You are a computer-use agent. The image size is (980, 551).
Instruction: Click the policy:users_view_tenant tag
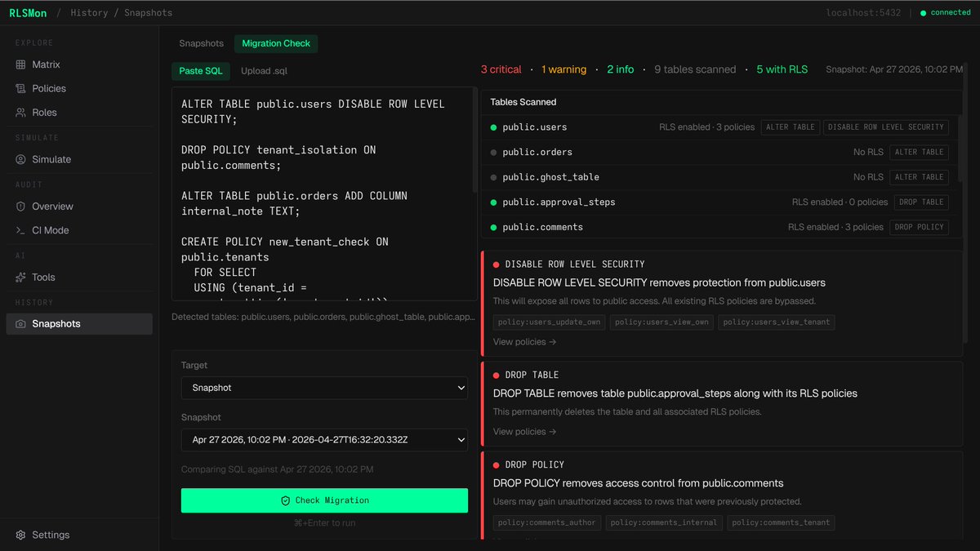[777, 322]
